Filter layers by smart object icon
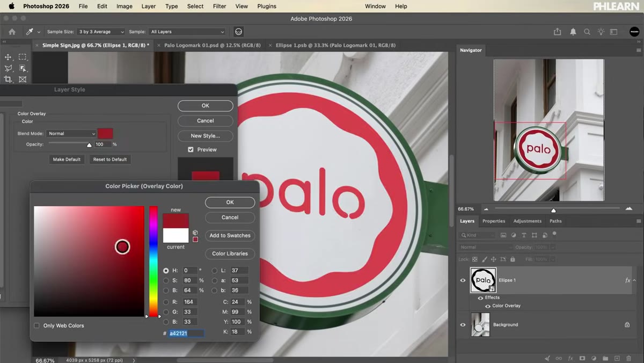 click(x=544, y=235)
